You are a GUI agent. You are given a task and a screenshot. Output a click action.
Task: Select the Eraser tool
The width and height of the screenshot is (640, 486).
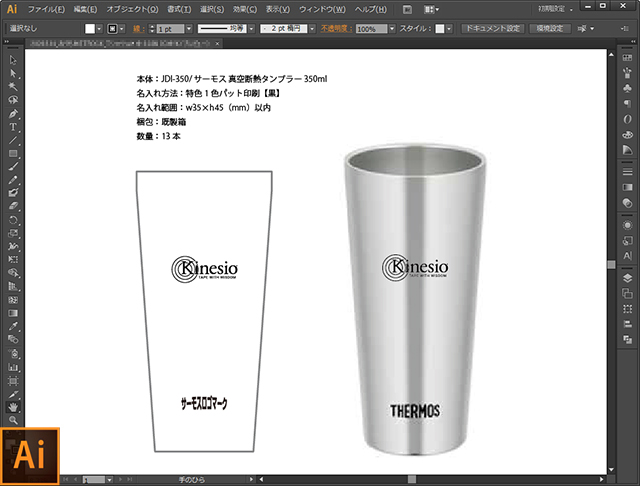pyautogui.click(x=13, y=206)
